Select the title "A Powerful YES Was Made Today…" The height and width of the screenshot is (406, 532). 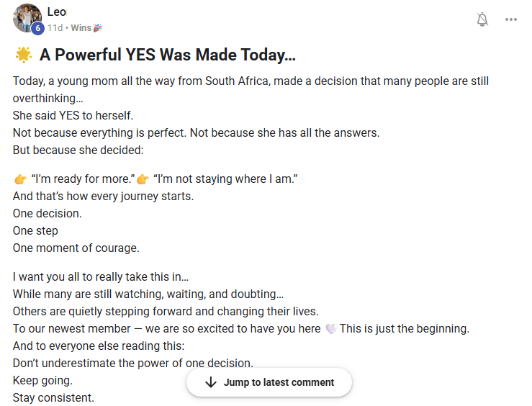167,55
